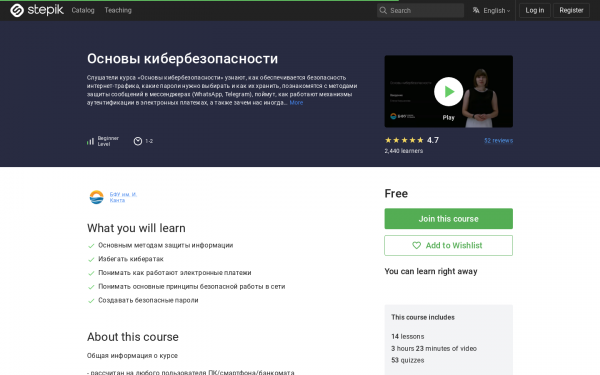Click the 'Play' label under video button

448,117
